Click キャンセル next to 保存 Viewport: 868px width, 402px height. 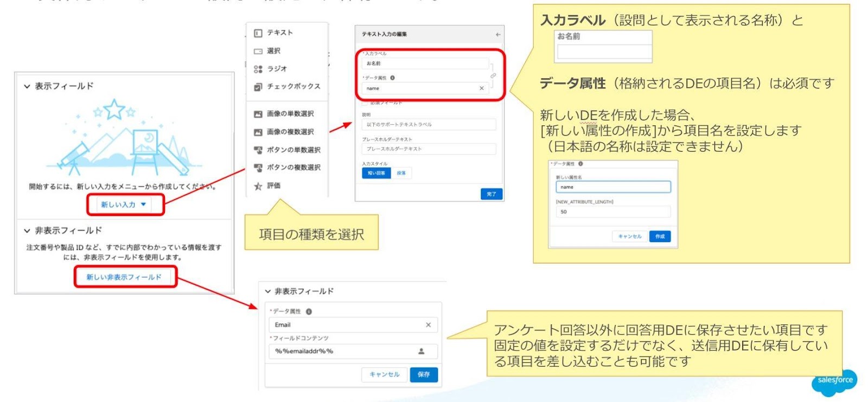(x=385, y=374)
